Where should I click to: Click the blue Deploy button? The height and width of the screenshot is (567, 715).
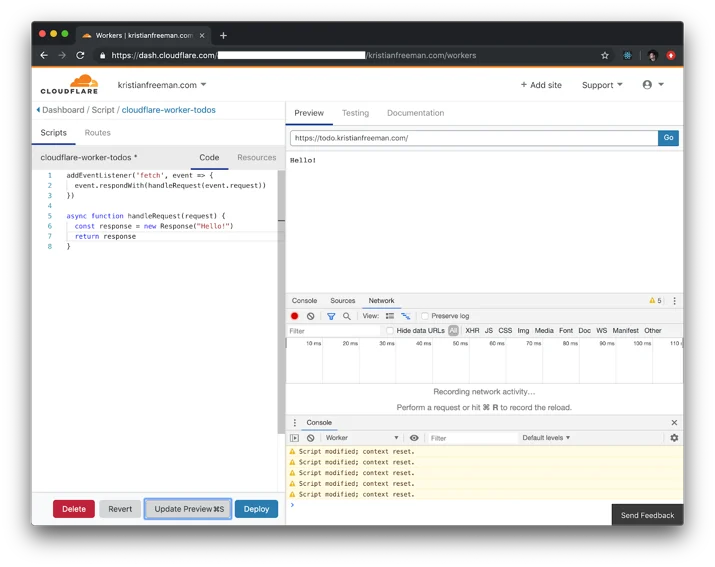click(256, 509)
